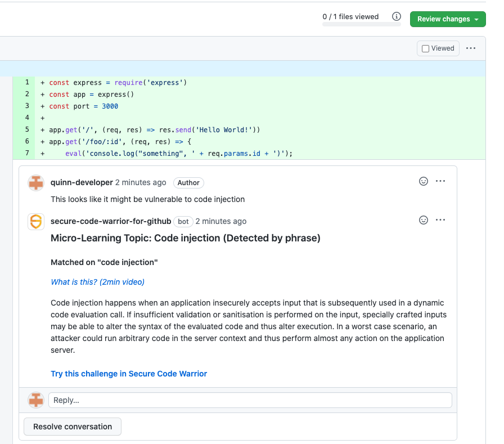504x444 pixels.
Task: Open the file header three-dot menu
Action: coord(471,48)
